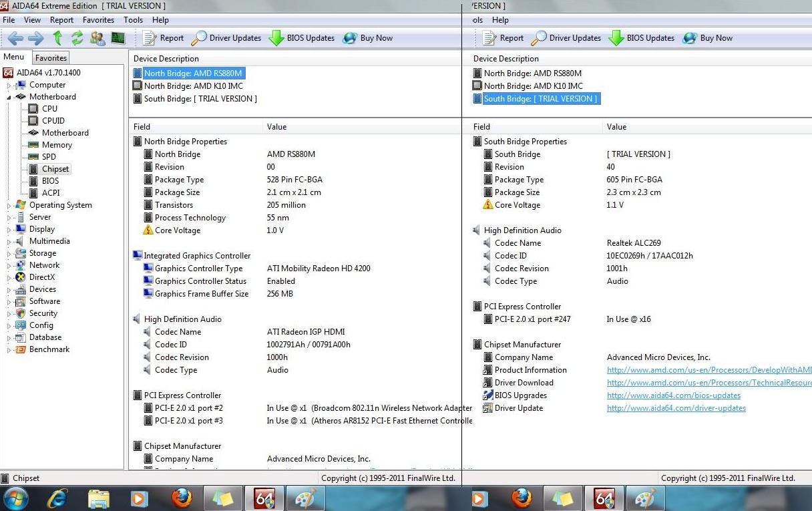Expand the Operating System node
The width and height of the screenshot is (812, 511).
pos(9,206)
